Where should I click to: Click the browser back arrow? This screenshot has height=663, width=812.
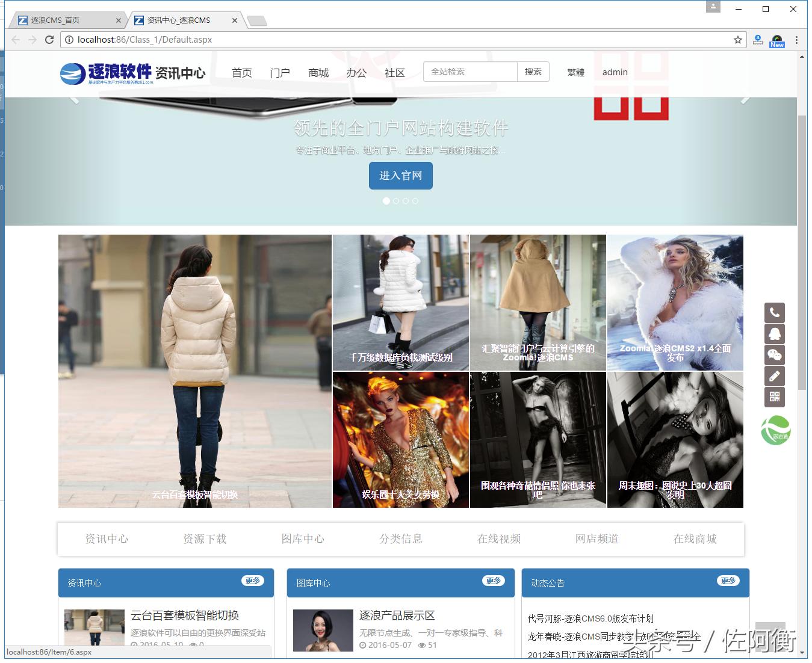16,40
